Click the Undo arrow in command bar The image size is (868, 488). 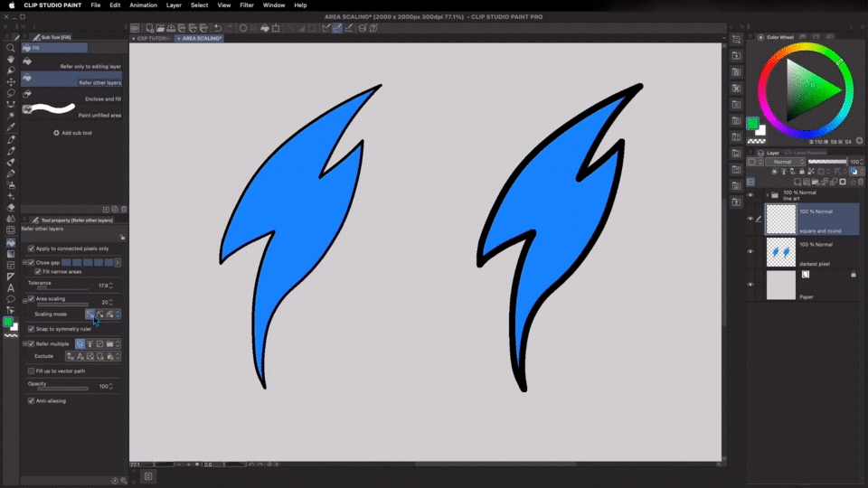pyautogui.click(x=218, y=28)
